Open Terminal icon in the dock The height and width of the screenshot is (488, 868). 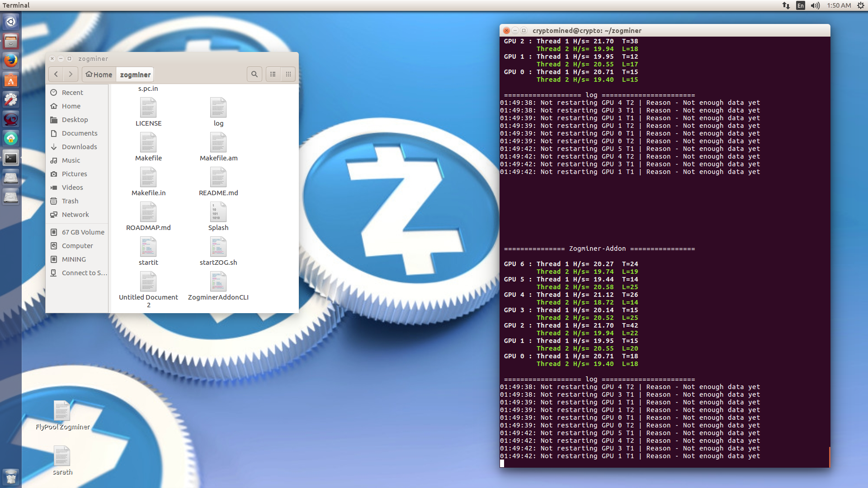pos(11,158)
